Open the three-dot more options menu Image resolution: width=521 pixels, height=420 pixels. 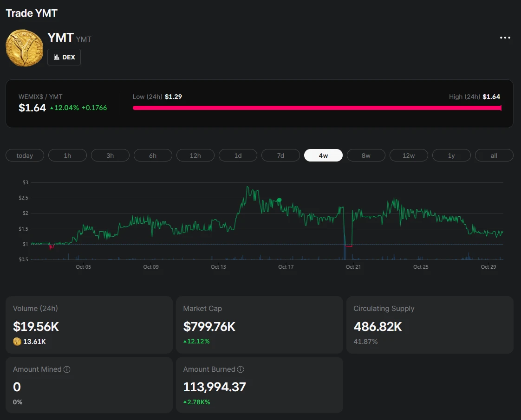pos(505,38)
